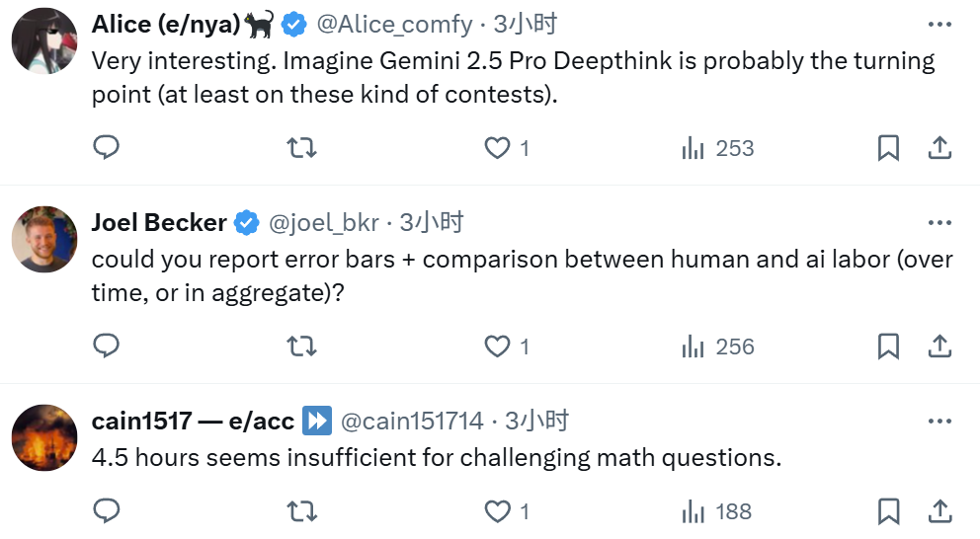This screenshot has width=980, height=539.
Task: Like Alice's tweet about the turning point
Action: pyautogui.click(x=496, y=148)
